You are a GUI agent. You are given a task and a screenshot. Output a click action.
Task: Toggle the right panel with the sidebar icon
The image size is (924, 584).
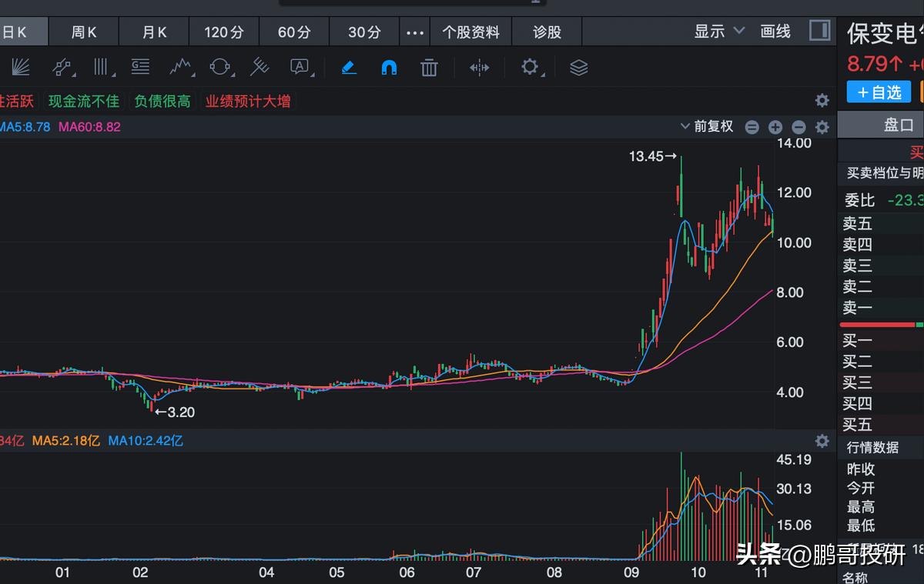pyautogui.click(x=819, y=32)
